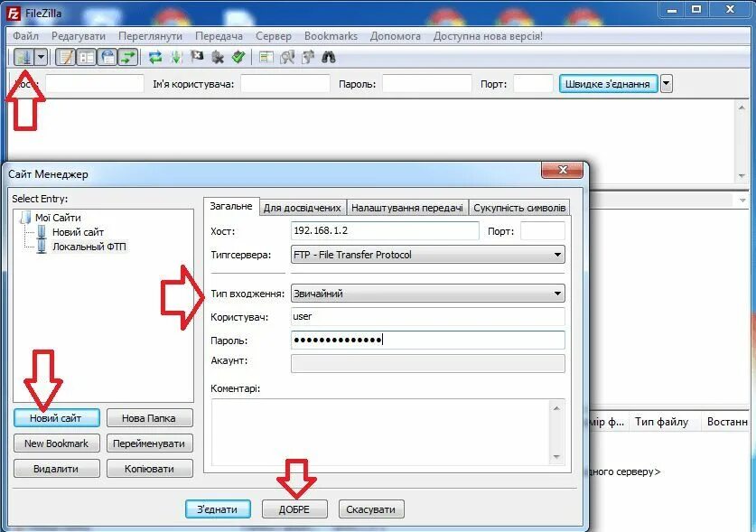756x532 pixels.
Task: Open the Bookmarks menu
Action: click(331, 36)
